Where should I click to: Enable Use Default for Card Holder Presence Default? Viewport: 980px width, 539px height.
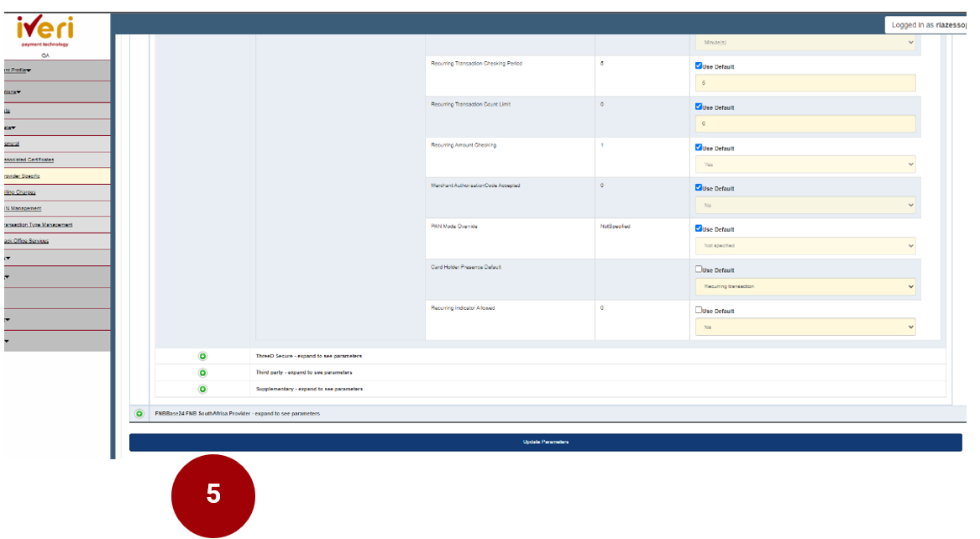point(699,269)
